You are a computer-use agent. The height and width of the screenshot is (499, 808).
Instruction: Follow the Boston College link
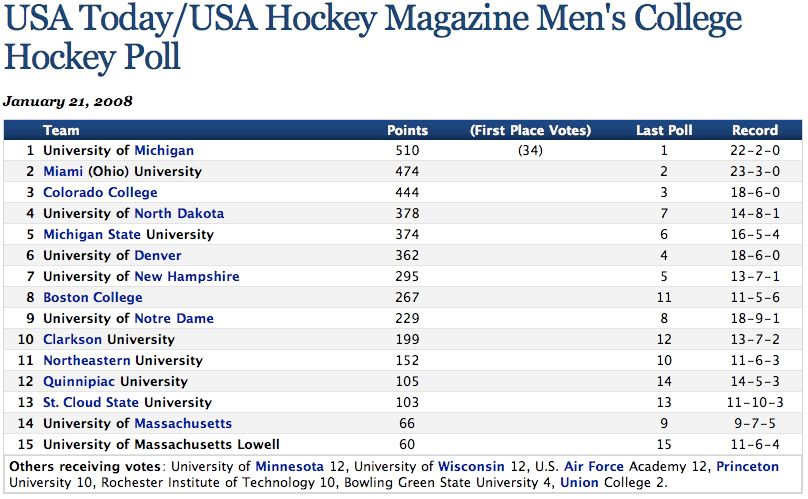click(x=92, y=297)
